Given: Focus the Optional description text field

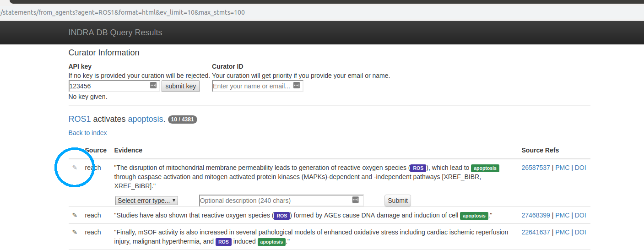Looking at the screenshot, I should (281, 201).
